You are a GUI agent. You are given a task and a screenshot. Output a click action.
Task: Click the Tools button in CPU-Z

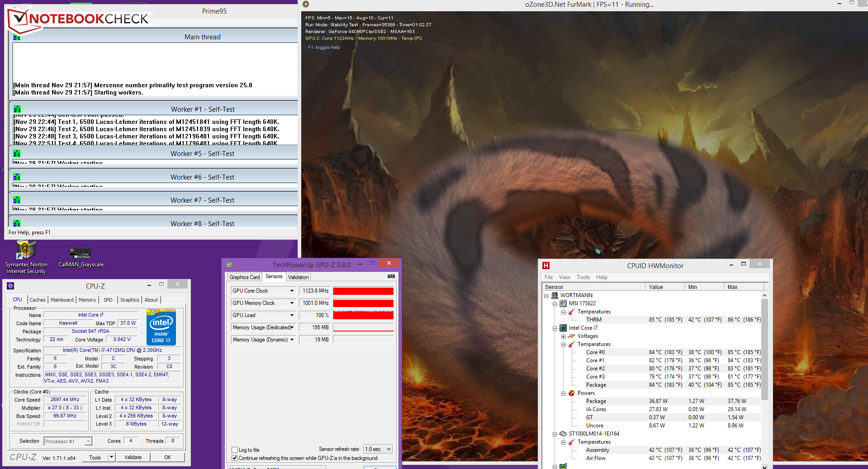95,457
